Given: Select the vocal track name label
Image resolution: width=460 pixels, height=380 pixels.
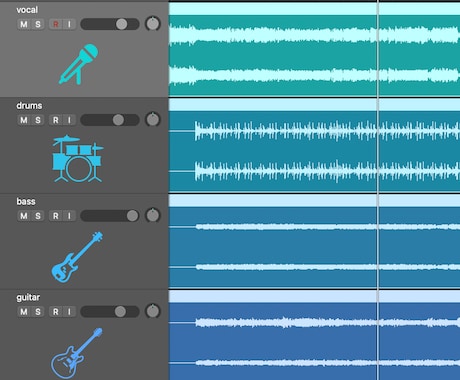Looking at the screenshot, I should click(x=27, y=10).
